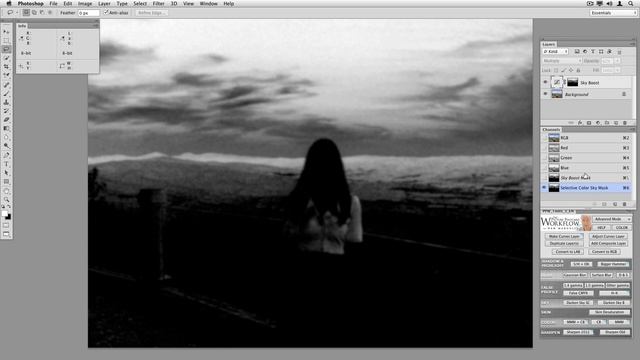
Task: Show the RGB channel
Action: (x=544, y=138)
